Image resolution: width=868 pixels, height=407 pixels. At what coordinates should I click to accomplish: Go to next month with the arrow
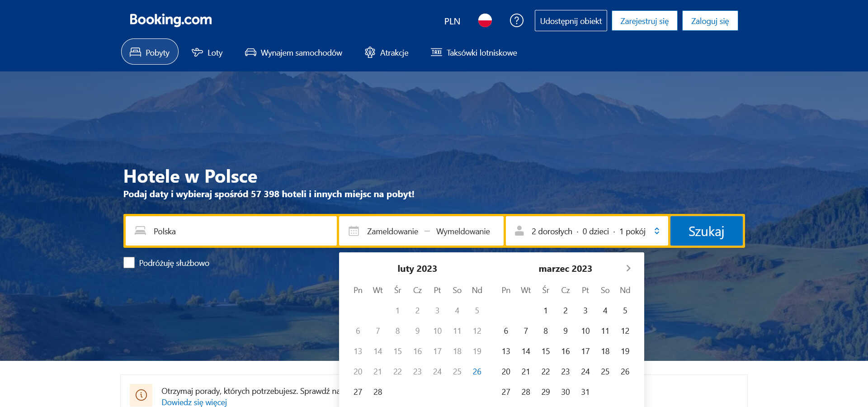coord(628,268)
